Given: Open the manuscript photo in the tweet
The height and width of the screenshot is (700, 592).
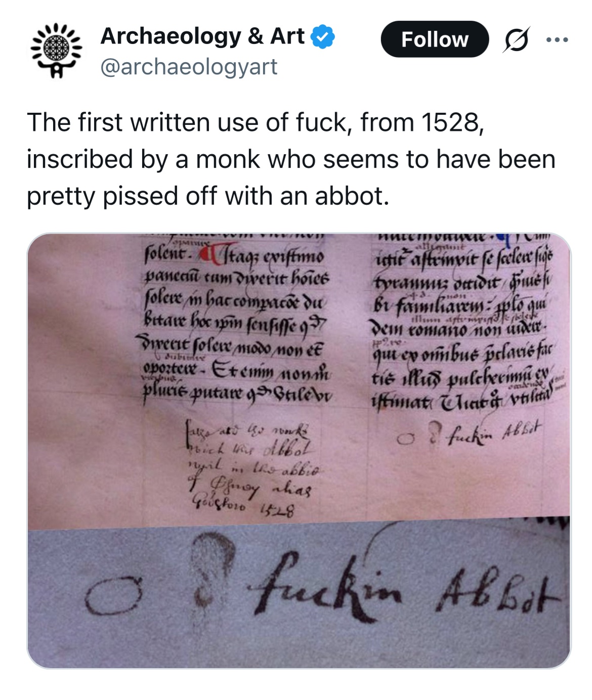Looking at the screenshot, I should click(299, 451).
